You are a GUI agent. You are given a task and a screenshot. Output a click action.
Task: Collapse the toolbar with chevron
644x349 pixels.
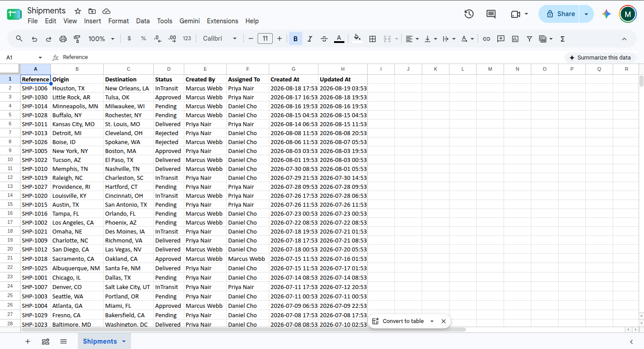[x=624, y=39]
